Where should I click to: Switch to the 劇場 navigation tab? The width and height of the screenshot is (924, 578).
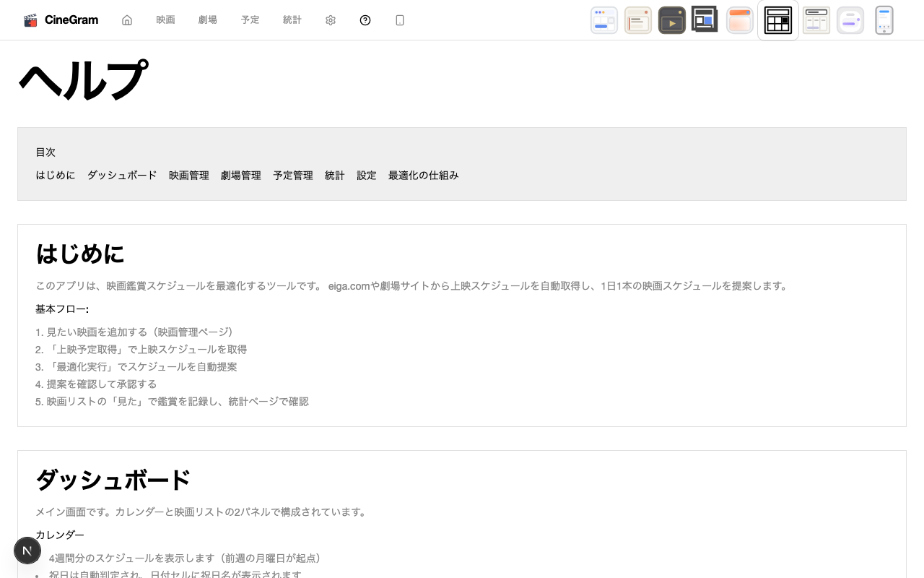pyautogui.click(x=207, y=20)
